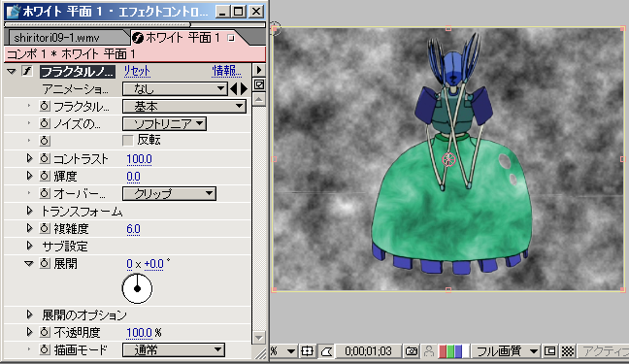The width and height of the screenshot is (629, 364).
Task: Open overflow dropdown showing クリップ
Action: tap(169, 193)
